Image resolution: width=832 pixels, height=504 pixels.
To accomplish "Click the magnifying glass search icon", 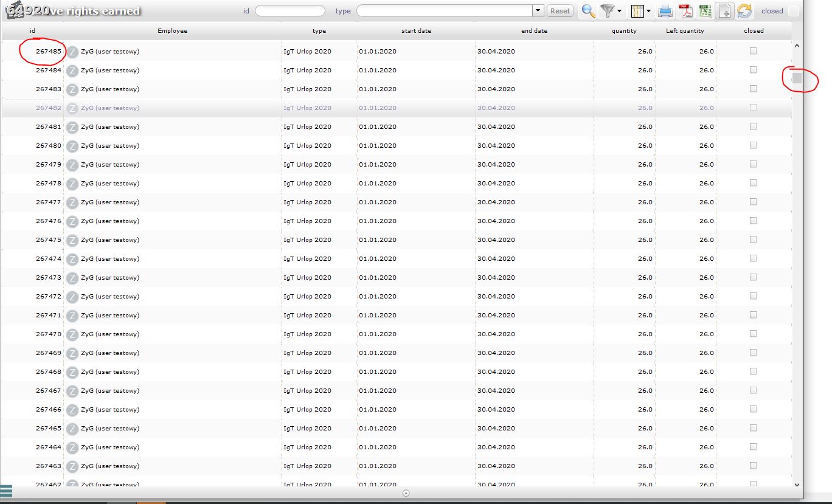I will 588,11.
